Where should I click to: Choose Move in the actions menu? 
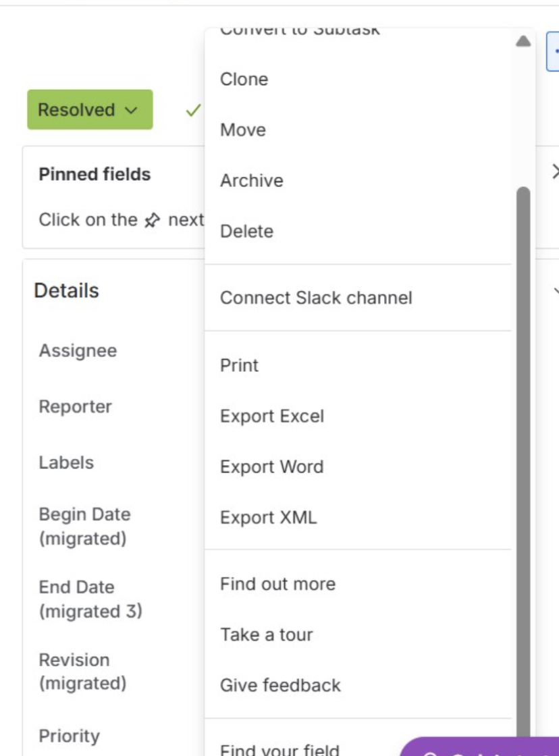242,130
